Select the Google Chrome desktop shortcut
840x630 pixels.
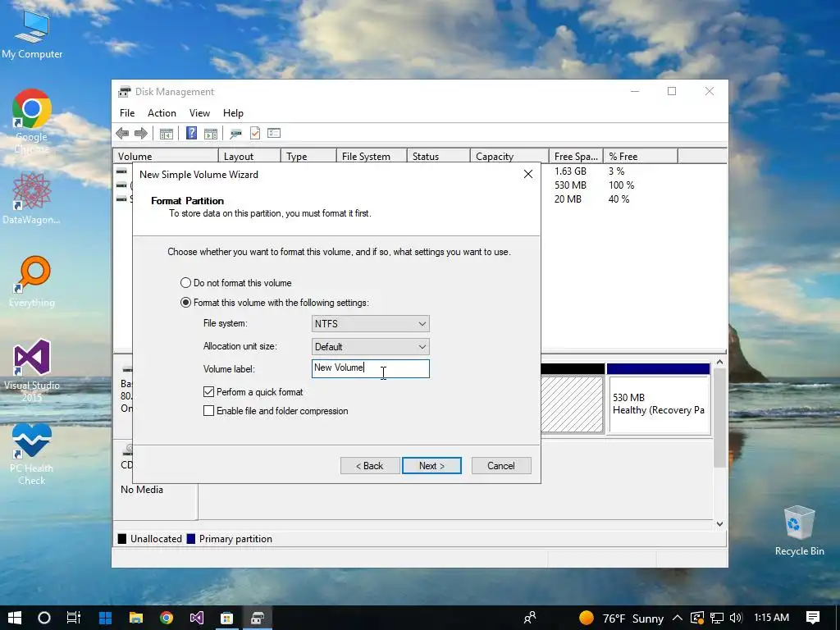point(32,121)
